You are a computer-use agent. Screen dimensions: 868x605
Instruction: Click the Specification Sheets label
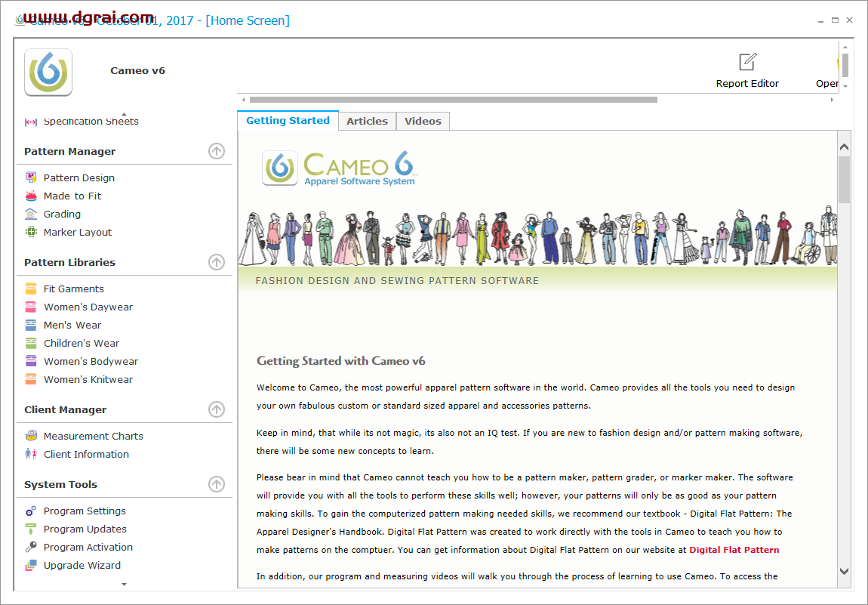coord(91,122)
